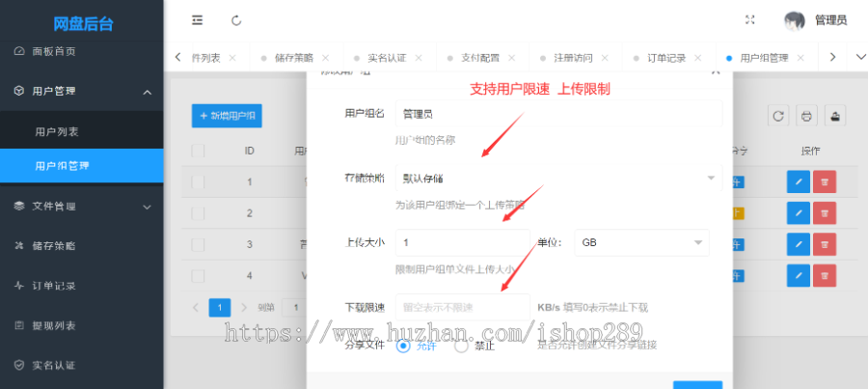Check the row with ID 1
Screen dimensions: 868x389
click(198, 181)
